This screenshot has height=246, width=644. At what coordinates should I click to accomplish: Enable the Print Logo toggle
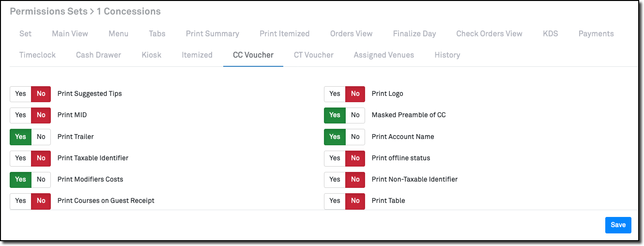click(x=335, y=93)
